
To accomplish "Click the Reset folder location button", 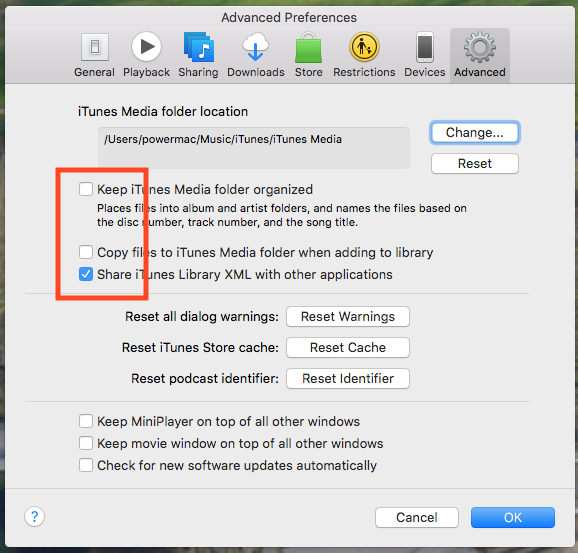I will click(475, 163).
